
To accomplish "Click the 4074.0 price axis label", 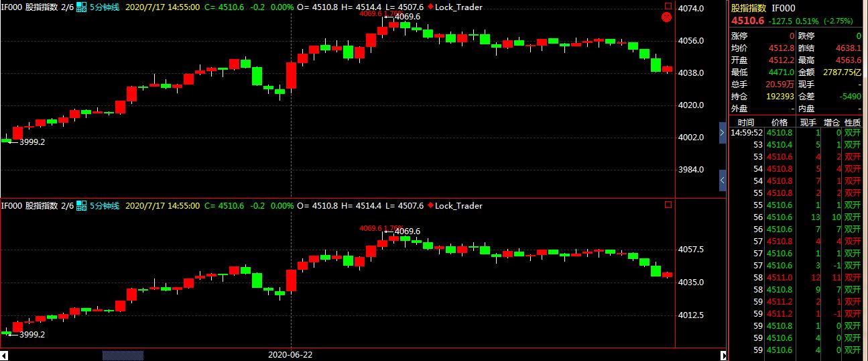I will tap(691, 8).
